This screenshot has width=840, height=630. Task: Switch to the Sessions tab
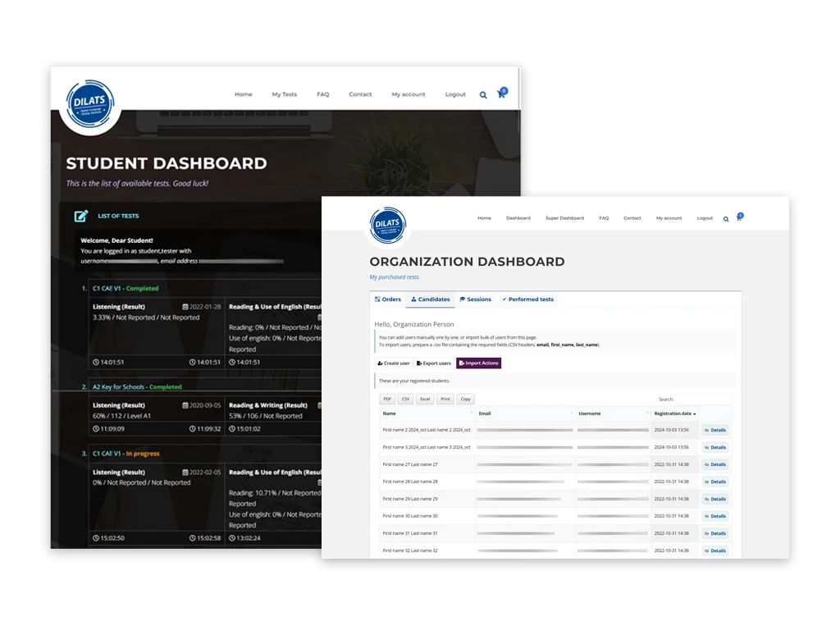tap(475, 299)
